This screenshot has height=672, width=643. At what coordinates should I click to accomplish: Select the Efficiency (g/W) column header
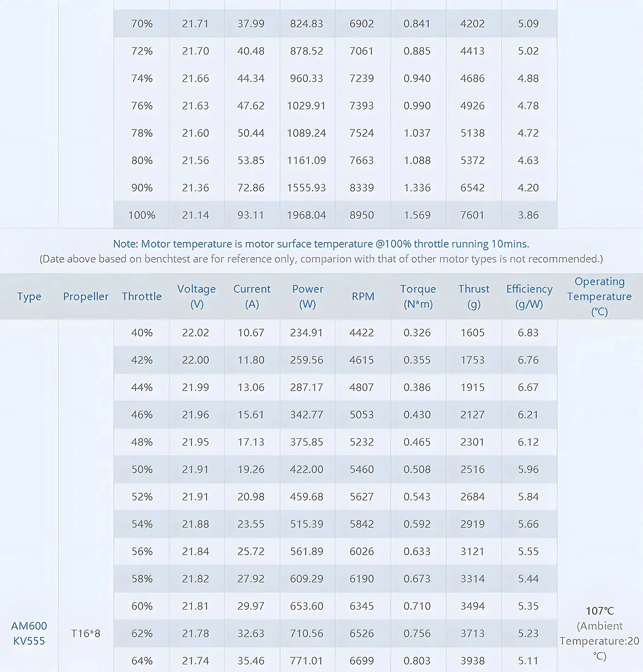point(529,297)
